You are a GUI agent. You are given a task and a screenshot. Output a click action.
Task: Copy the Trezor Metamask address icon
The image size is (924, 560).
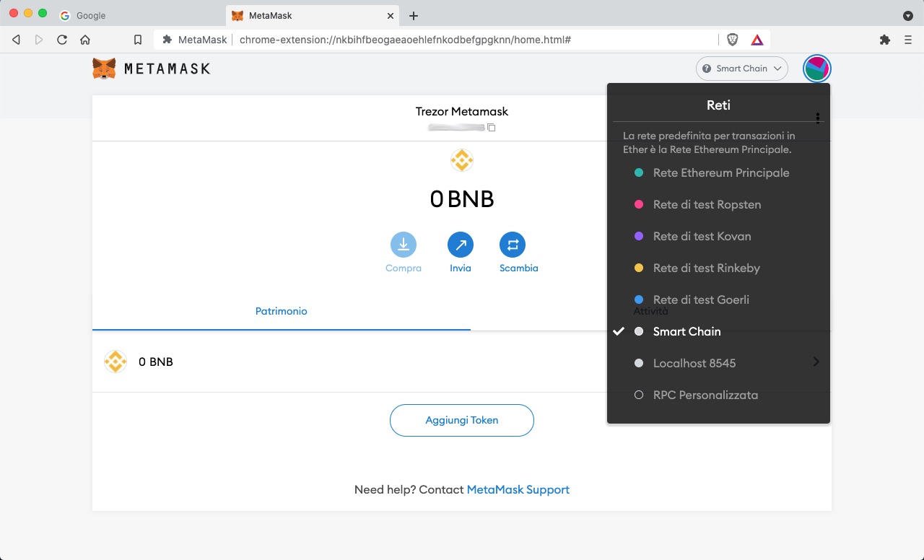point(492,128)
